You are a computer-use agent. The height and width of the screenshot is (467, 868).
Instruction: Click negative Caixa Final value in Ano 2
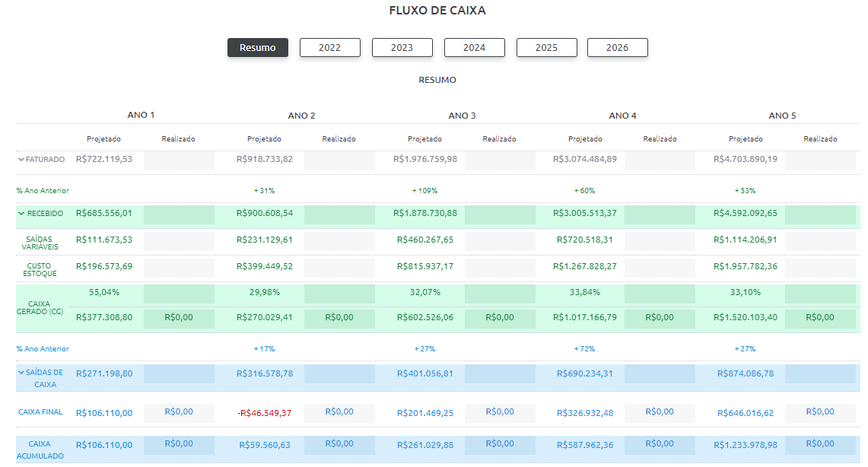(x=264, y=413)
